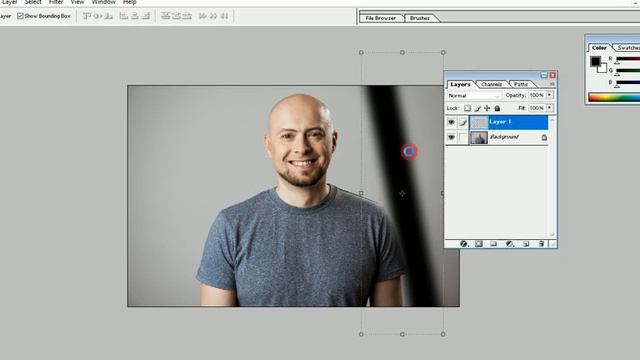Toggle Show Bounding Box checkbox
Image resolution: width=640 pixels, height=360 pixels.
pos(20,16)
